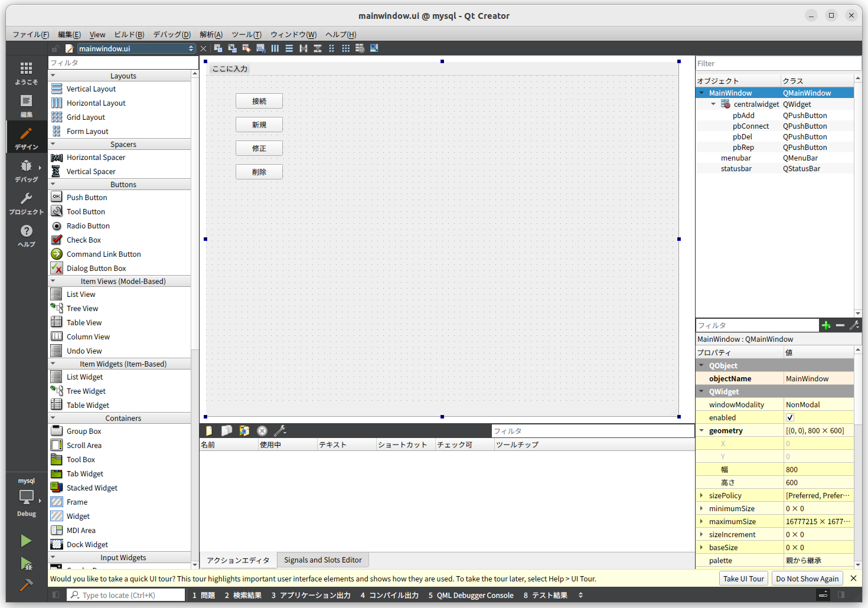Toggle output pane with bottom-right bar icon

point(823,595)
